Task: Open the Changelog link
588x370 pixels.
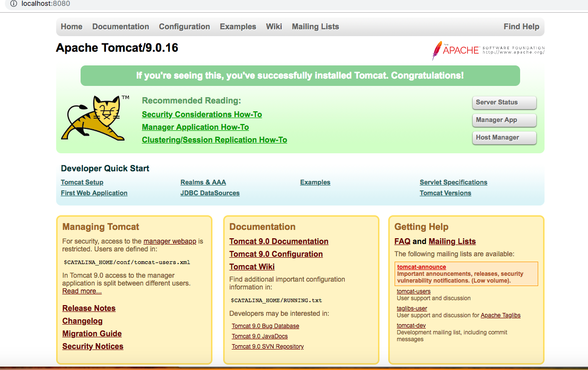Action: (x=83, y=321)
